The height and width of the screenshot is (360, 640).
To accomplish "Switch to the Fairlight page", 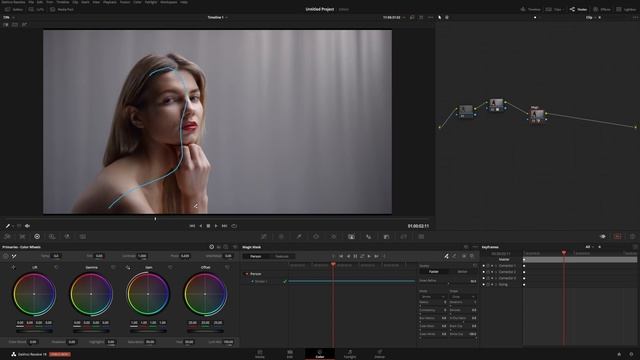I will (350, 354).
